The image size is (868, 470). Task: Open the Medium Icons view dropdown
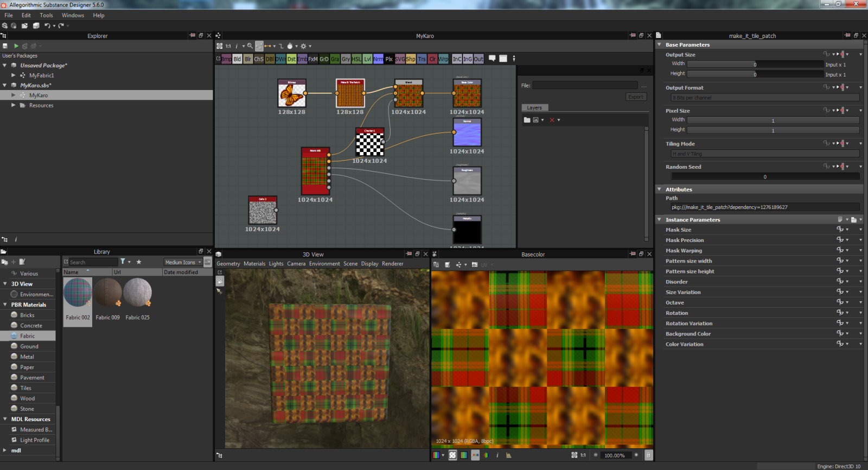[183, 262]
